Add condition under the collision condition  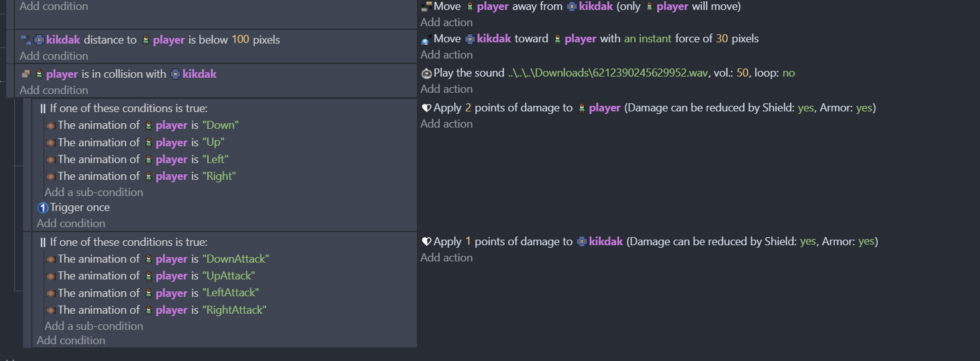coord(54,90)
